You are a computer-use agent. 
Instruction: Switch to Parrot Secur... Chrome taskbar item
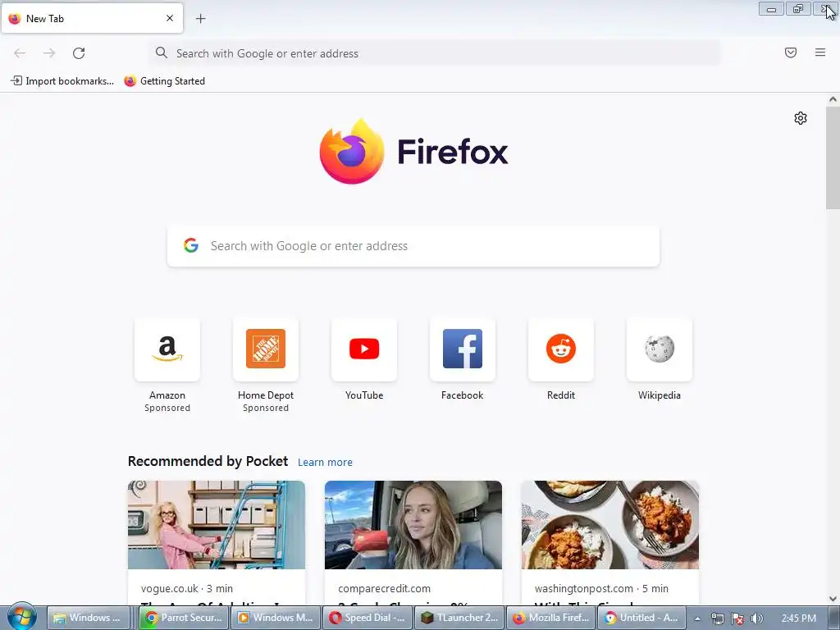pos(184,618)
